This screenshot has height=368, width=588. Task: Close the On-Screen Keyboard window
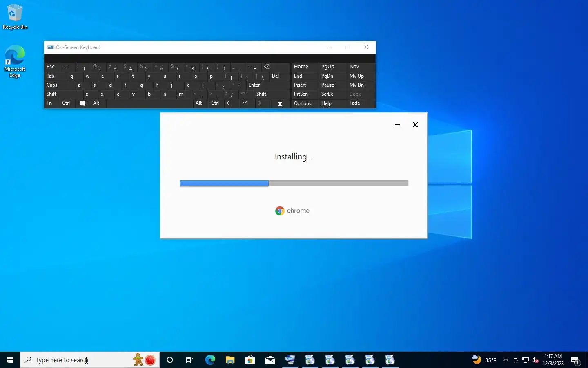pos(366,47)
